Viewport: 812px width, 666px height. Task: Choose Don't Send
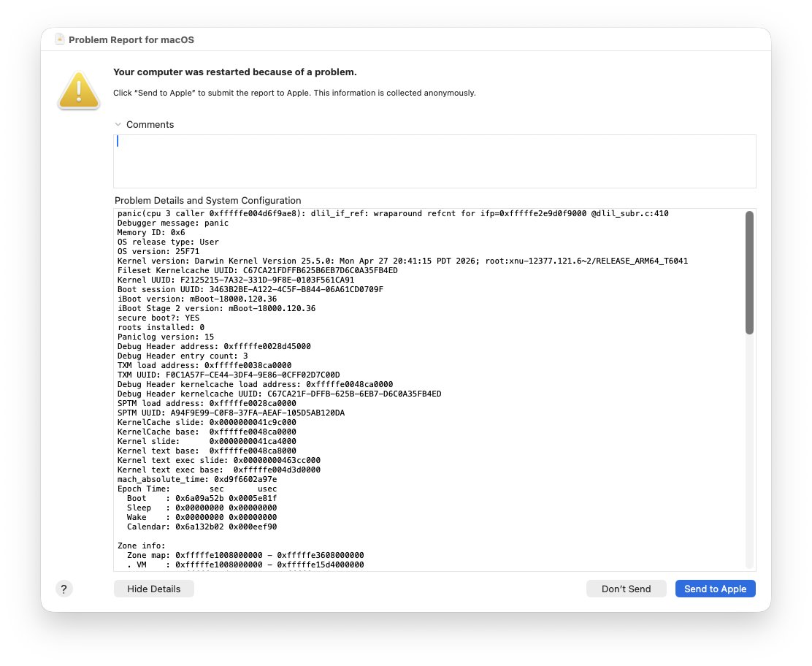(626, 589)
